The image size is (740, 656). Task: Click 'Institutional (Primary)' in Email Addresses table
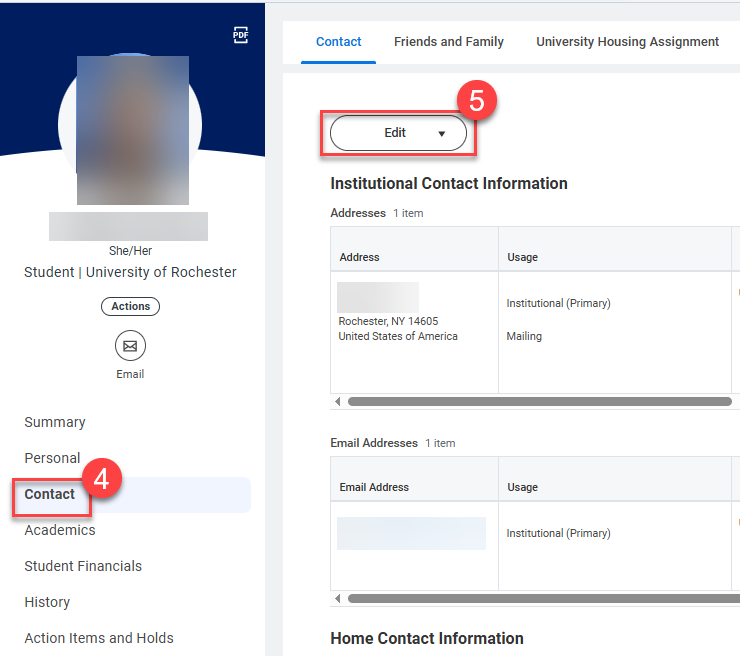[558, 533]
